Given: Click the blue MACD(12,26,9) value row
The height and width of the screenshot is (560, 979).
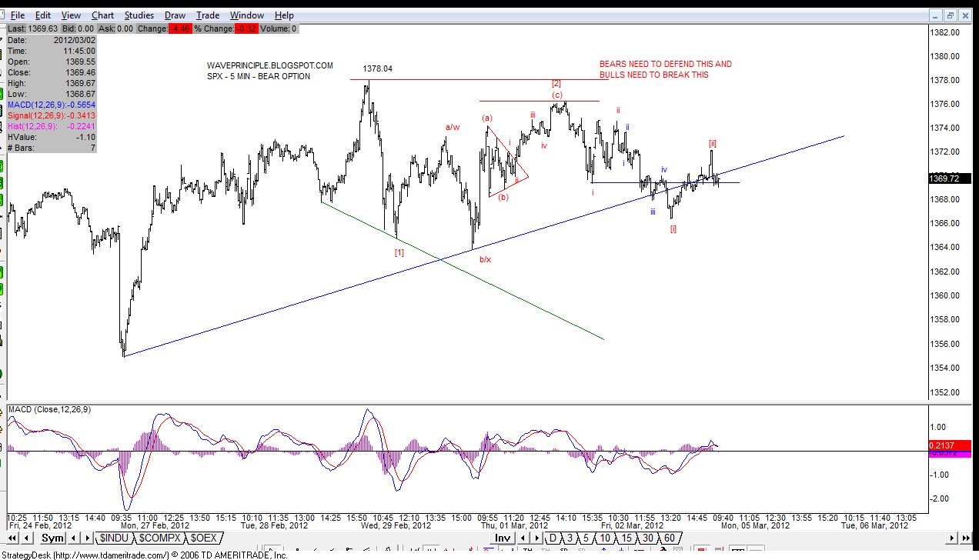Looking at the screenshot, I should point(52,105).
